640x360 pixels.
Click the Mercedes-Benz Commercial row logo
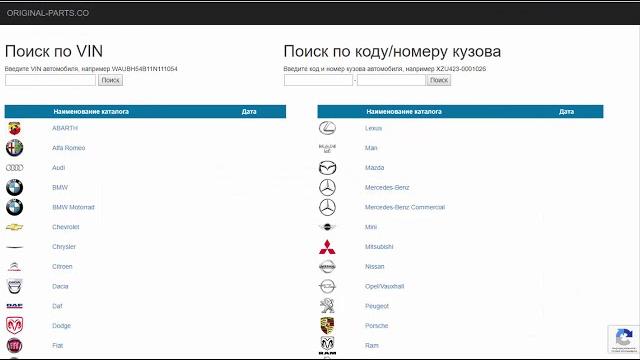point(327,207)
